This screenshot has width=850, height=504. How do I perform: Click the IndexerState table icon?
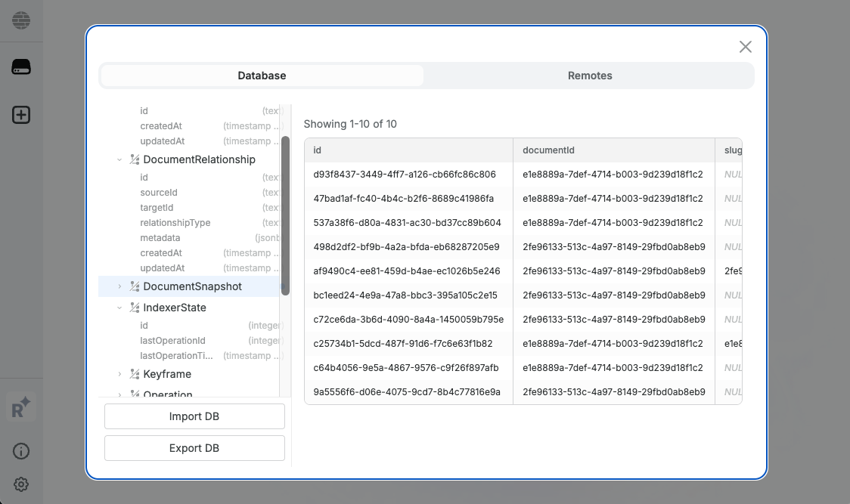pos(135,308)
